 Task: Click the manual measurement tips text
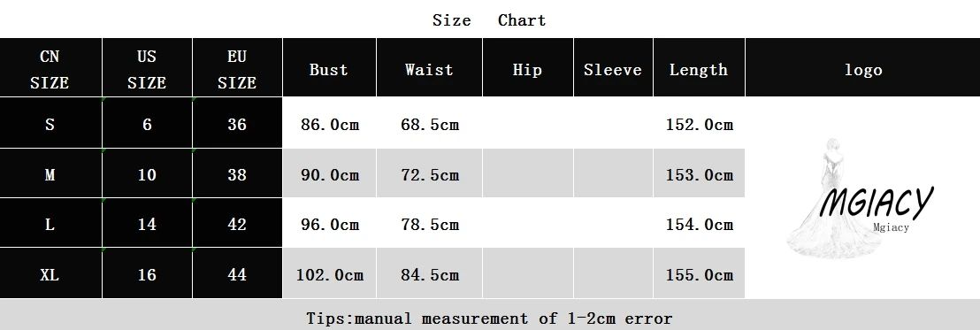(x=489, y=318)
